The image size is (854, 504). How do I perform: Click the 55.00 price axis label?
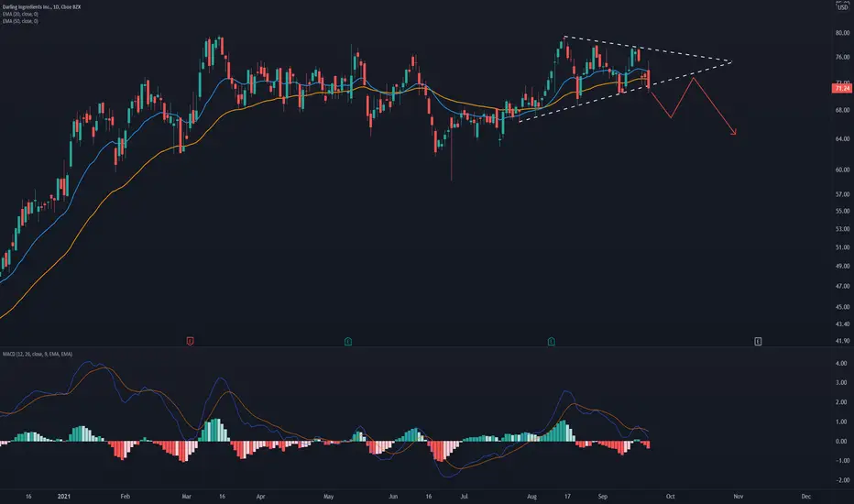[843, 211]
